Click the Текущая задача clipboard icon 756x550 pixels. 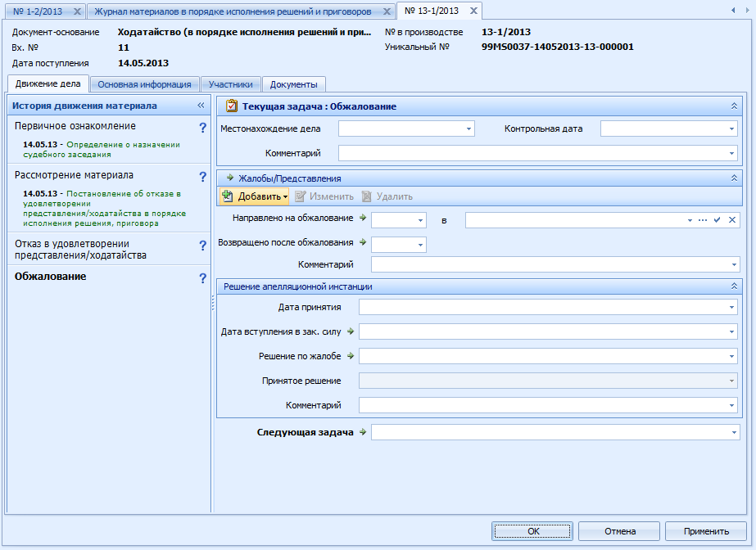click(232, 106)
